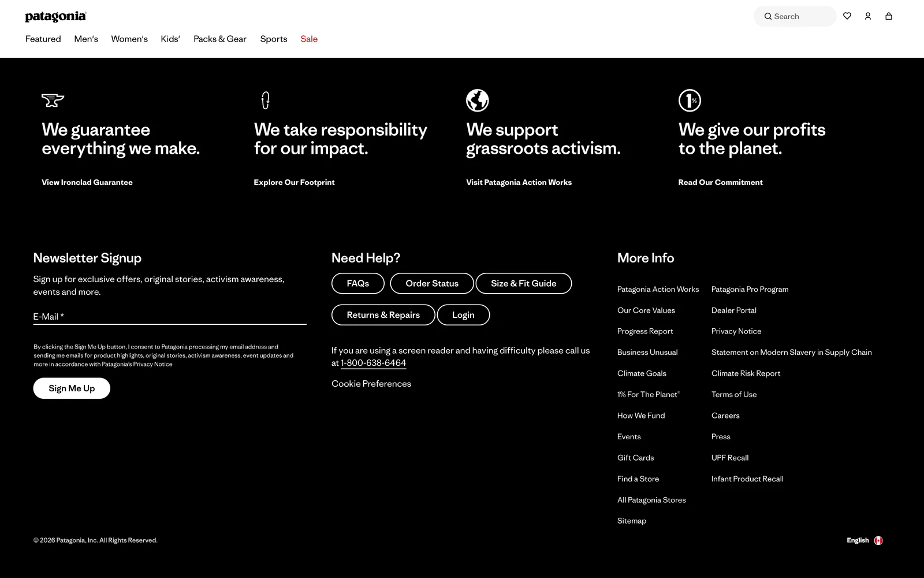Open Read Our Commitment link

click(x=720, y=182)
